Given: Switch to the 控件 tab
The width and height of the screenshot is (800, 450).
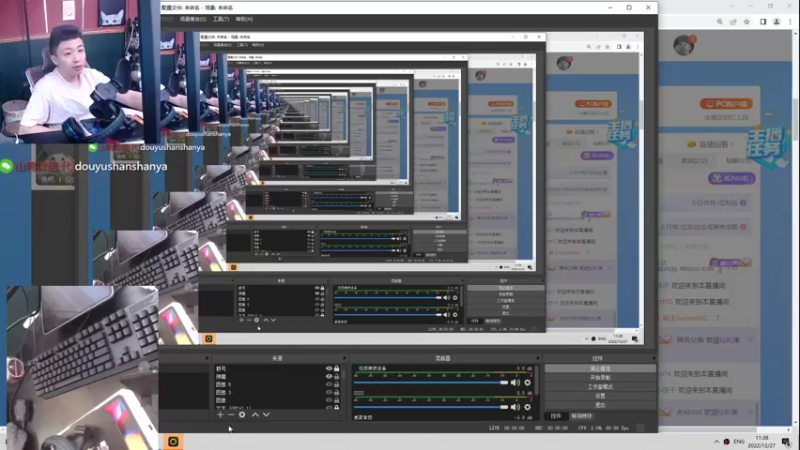Looking at the screenshot, I should tap(556, 416).
